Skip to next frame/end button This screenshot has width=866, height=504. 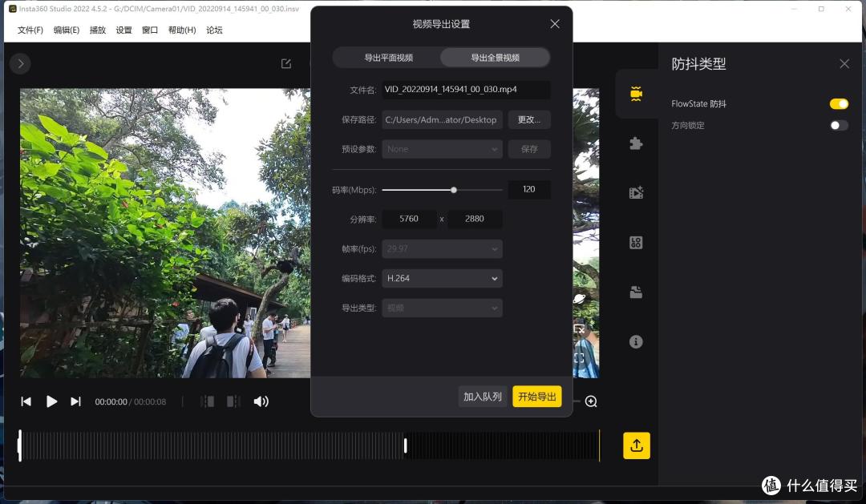click(75, 401)
